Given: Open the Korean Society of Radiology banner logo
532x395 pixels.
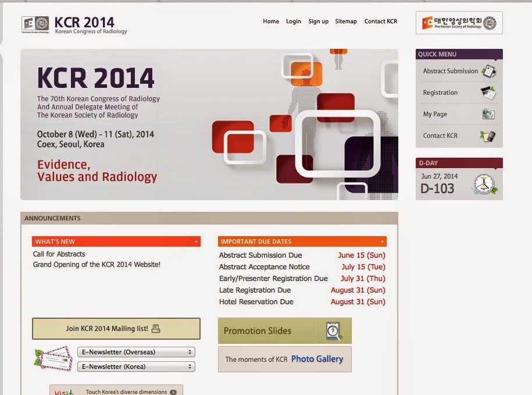Looking at the screenshot, I should pos(459,23).
